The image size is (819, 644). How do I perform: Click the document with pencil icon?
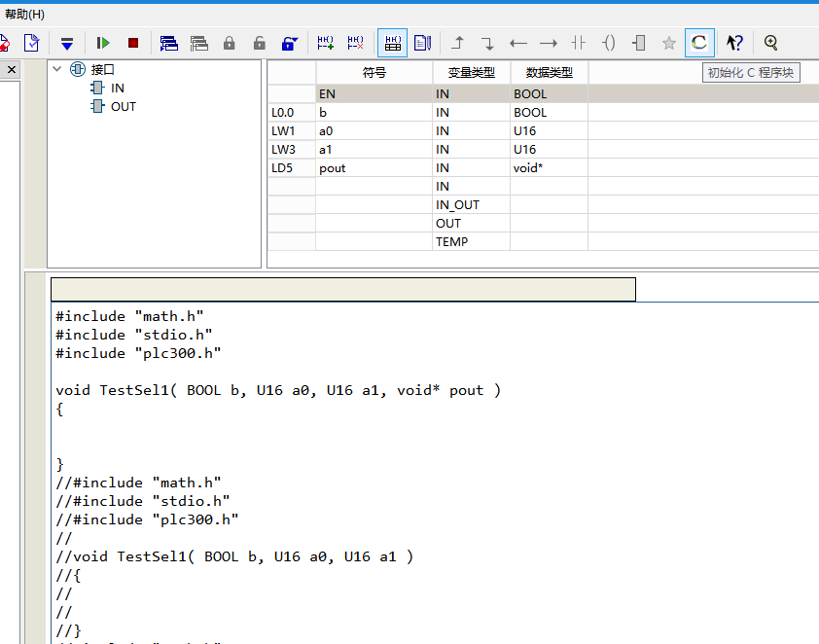(x=422, y=43)
